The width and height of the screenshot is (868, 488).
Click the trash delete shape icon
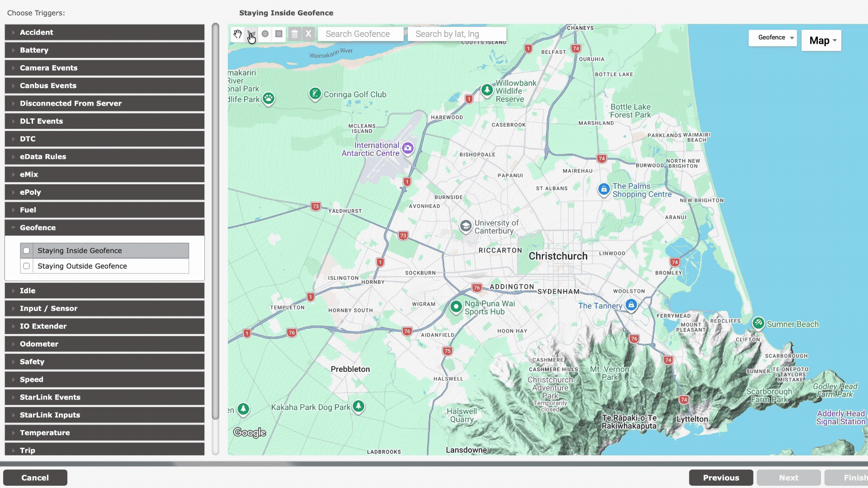tap(295, 34)
